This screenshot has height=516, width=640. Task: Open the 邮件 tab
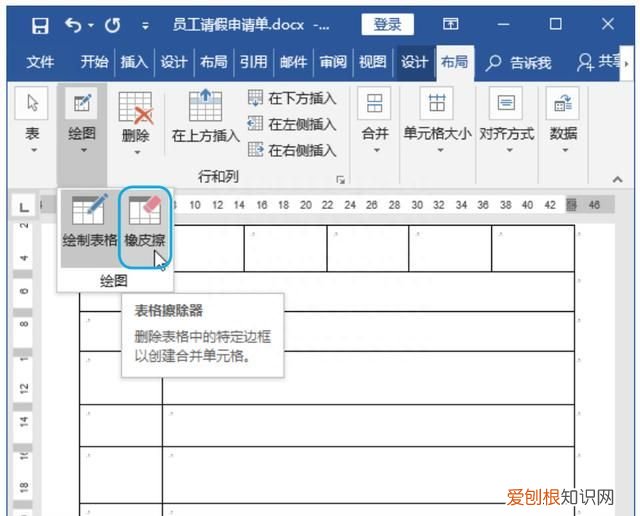(x=293, y=62)
